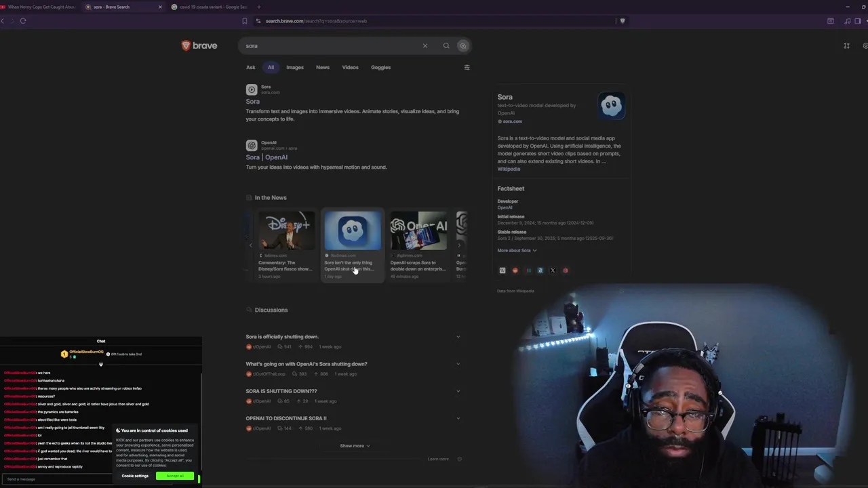Click the OpenAI favicon on second result
The image size is (868, 488).
252,145
